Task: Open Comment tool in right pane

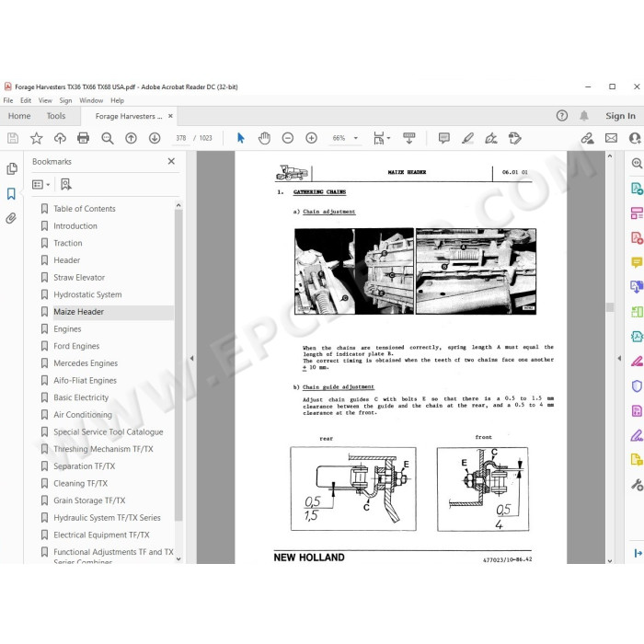Action: tap(637, 262)
